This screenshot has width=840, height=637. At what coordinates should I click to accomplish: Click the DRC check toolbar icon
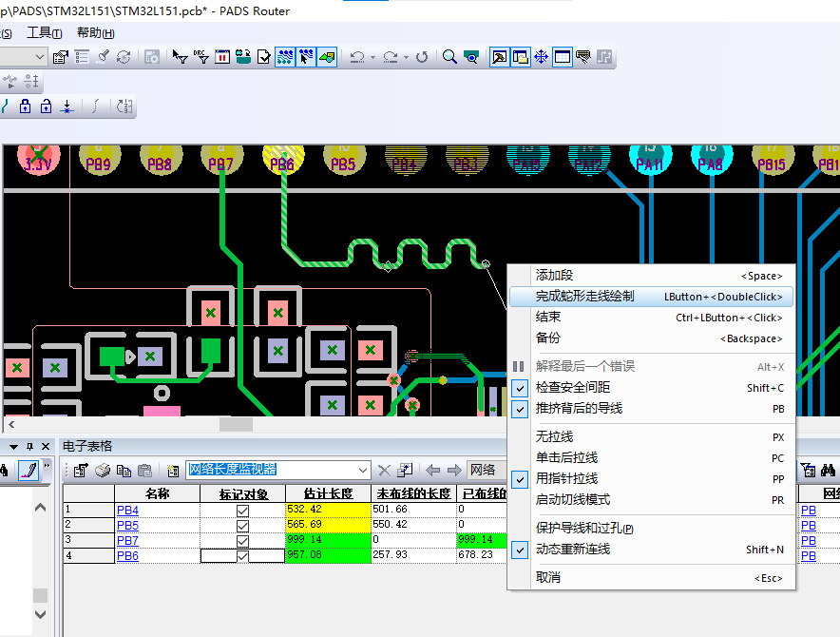[x=201, y=56]
